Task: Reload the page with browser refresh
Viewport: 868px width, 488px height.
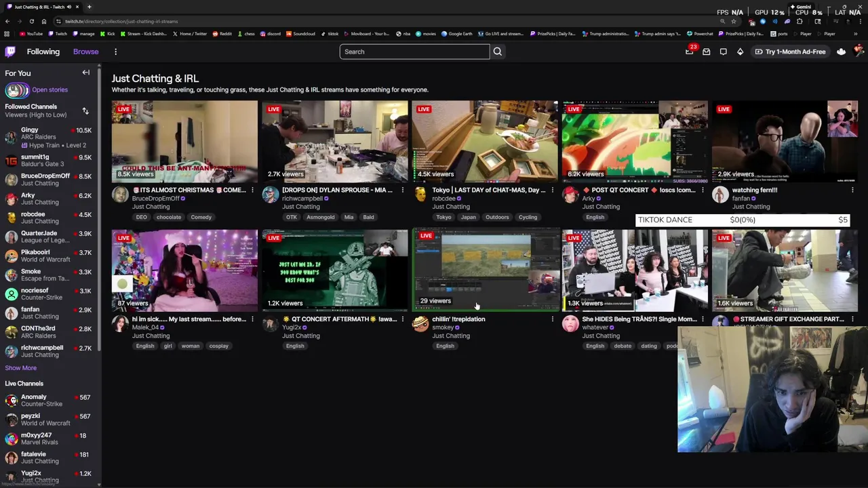Action: point(31,21)
